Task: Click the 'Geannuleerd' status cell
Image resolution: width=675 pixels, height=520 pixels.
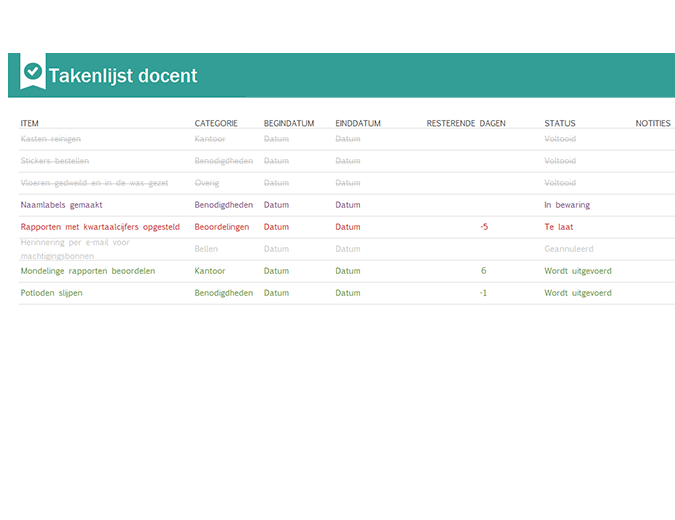Action: tap(568, 249)
